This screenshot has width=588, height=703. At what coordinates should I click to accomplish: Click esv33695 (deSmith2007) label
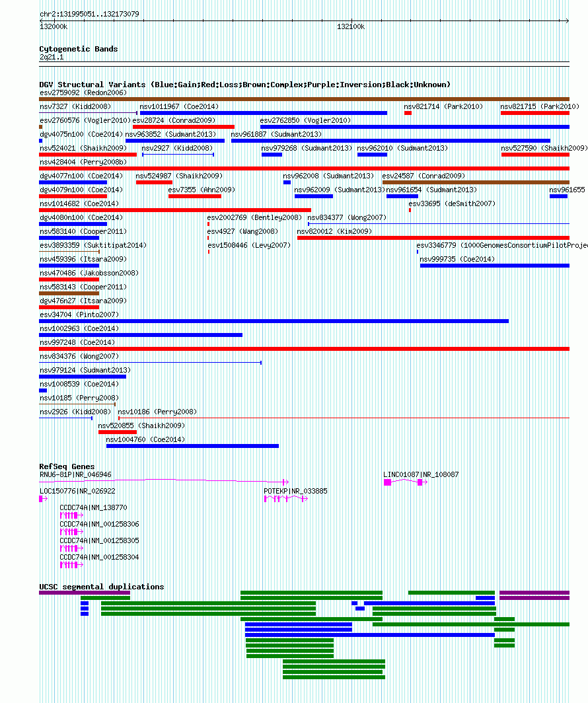click(x=452, y=204)
